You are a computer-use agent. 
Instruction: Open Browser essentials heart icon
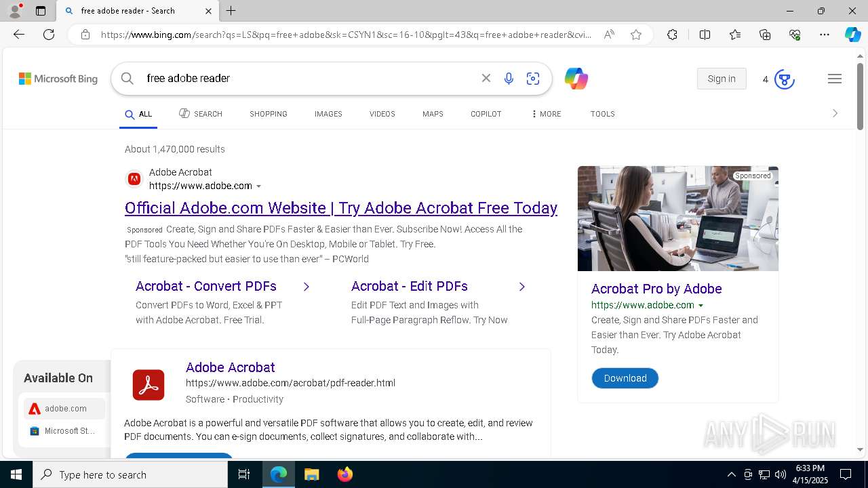tap(795, 35)
